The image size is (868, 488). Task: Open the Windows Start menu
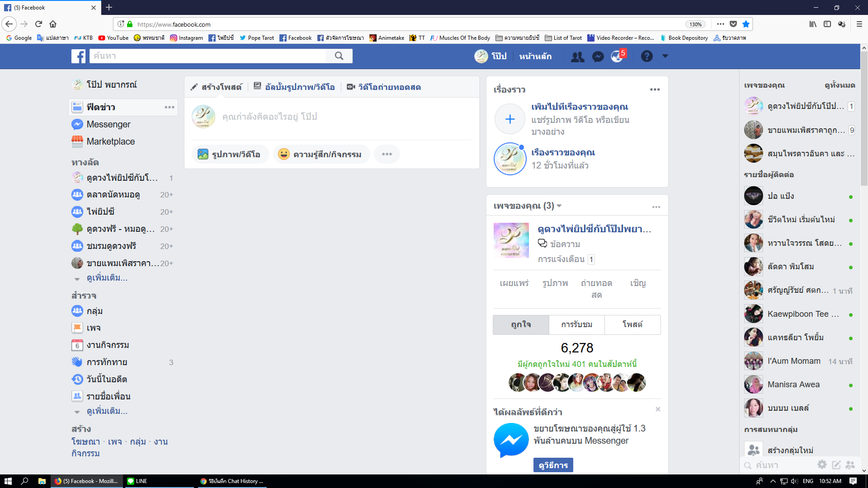pyautogui.click(x=8, y=481)
